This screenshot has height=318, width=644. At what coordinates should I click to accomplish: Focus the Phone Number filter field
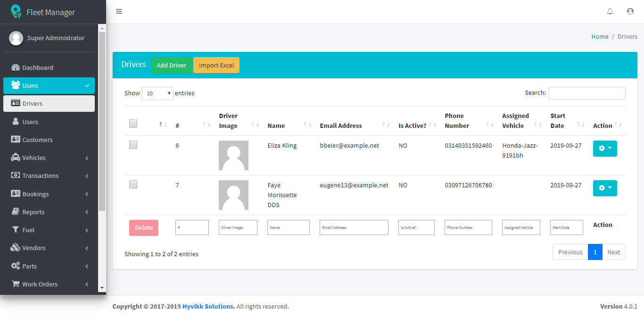tap(468, 227)
